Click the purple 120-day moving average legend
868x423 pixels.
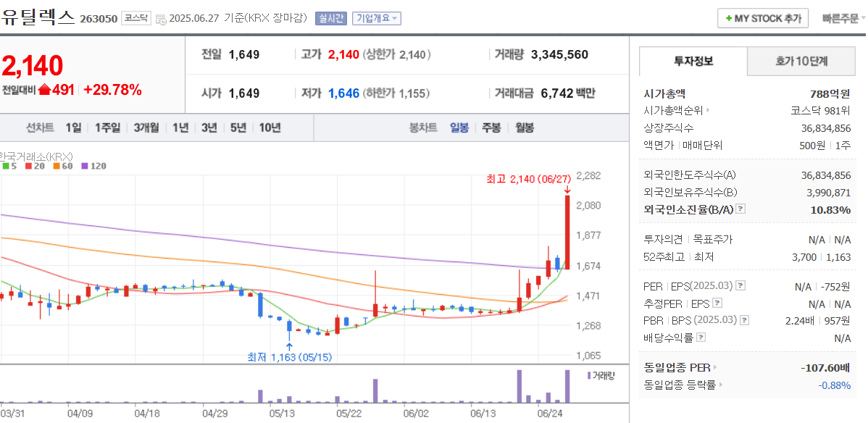[x=93, y=166]
